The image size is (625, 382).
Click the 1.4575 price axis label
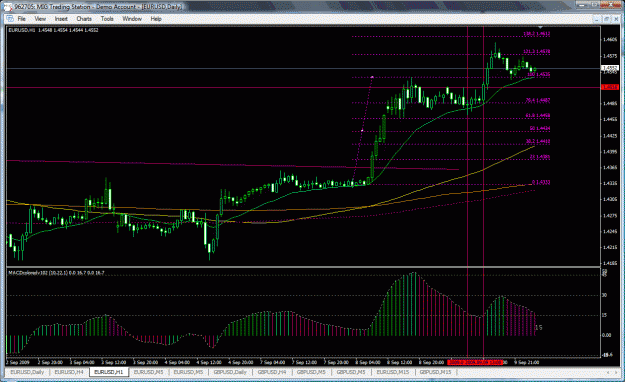pos(610,56)
